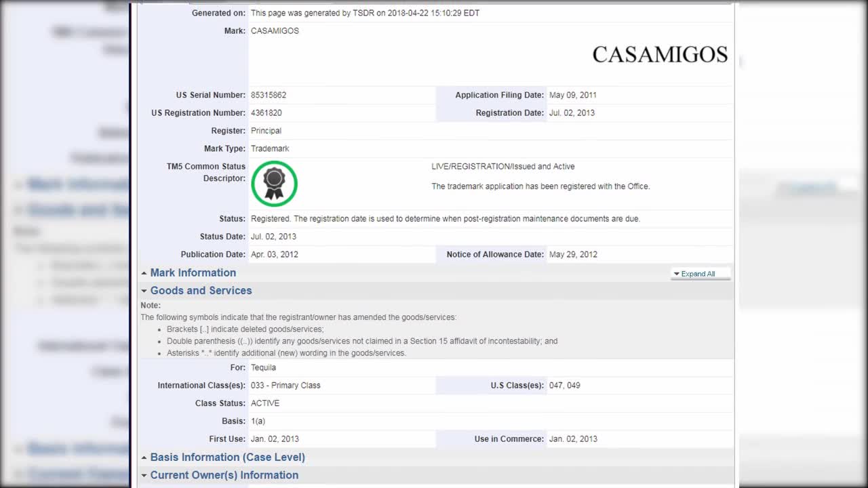
Task: Click Notice of Allowance Date May 29, 2012
Action: point(573,254)
